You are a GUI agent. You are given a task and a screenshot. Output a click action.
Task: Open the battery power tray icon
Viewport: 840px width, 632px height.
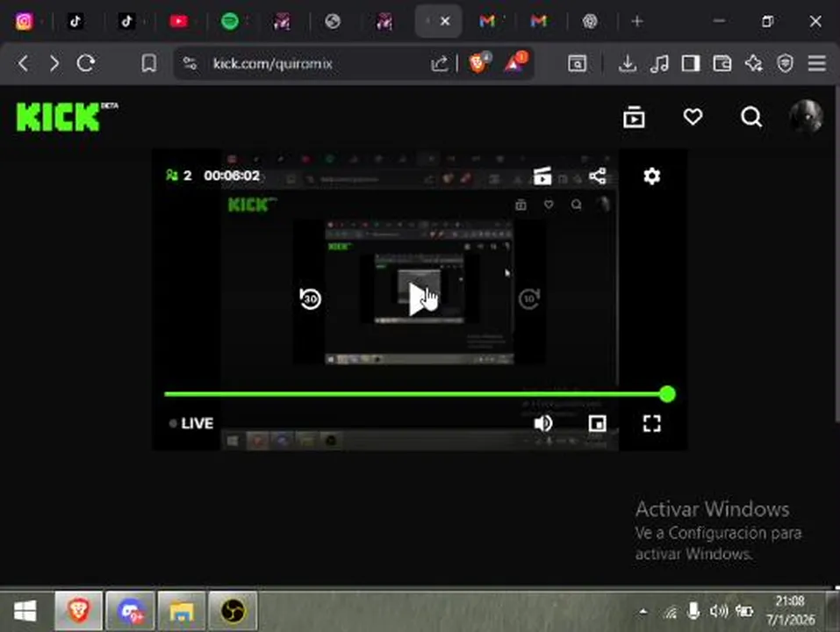(744, 611)
